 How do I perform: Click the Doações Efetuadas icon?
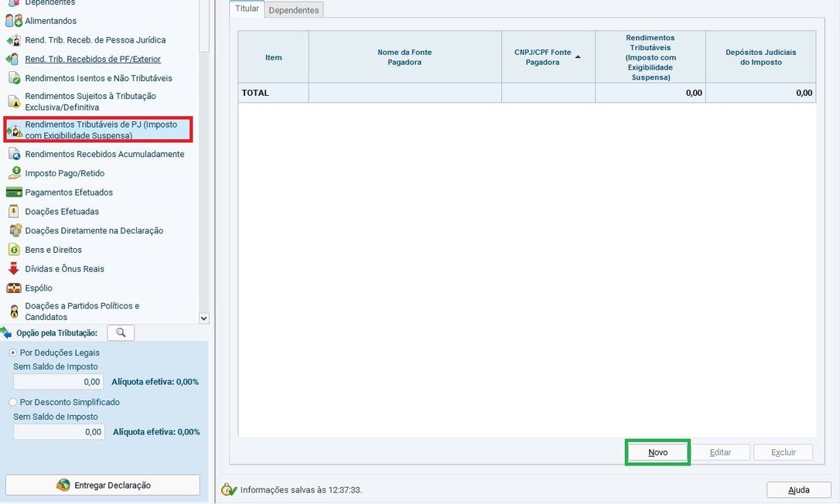coord(13,212)
